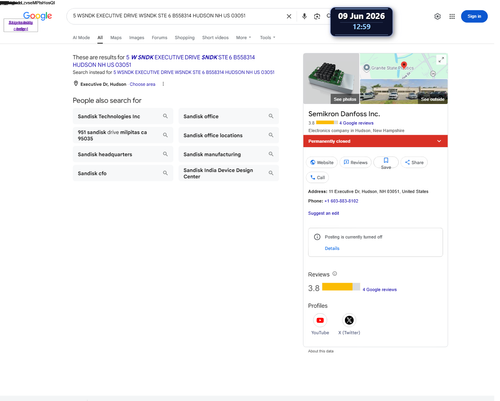500x401 pixels.
Task: Expand the map with the fullscreen arrows icon
Action: (x=441, y=60)
